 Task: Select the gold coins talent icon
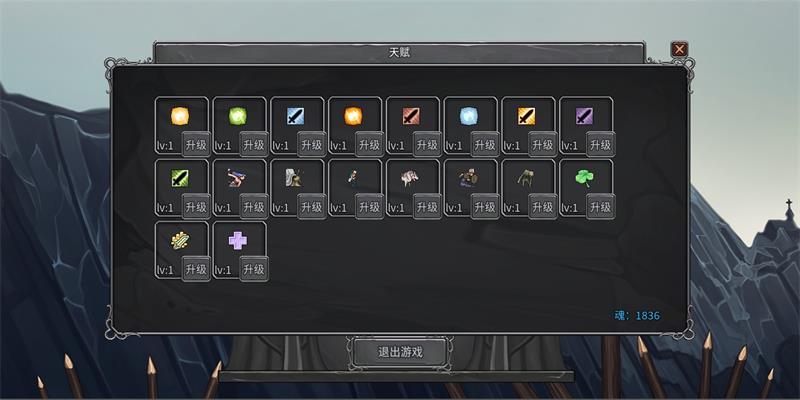[x=180, y=240]
